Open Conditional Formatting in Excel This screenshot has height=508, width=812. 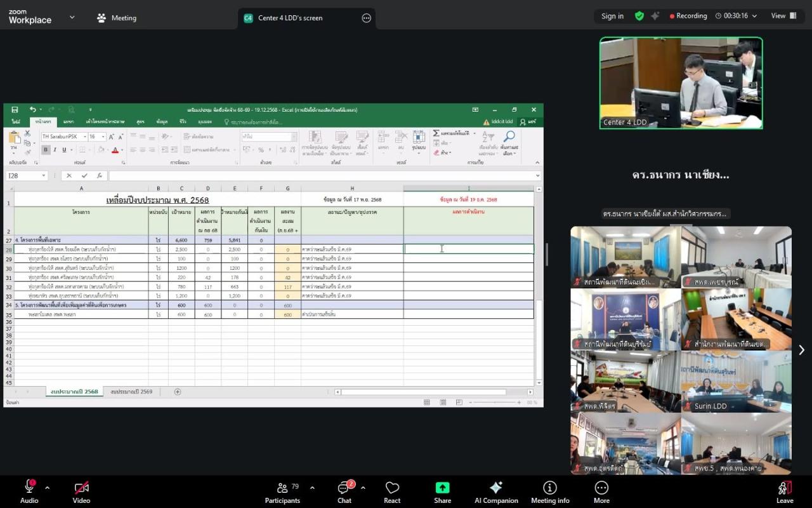click(x=315, y=144)
